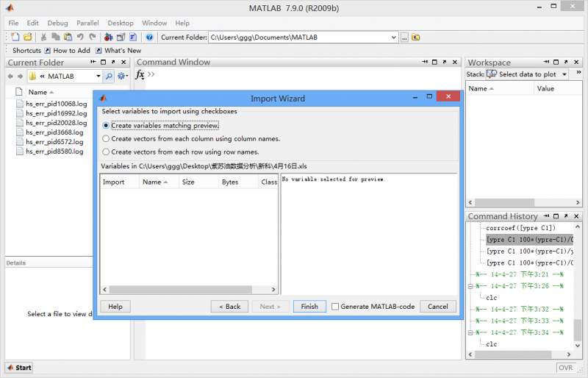The image size is (588, 378).
Task: Open the Desktop menu
Action: [121, 23]
